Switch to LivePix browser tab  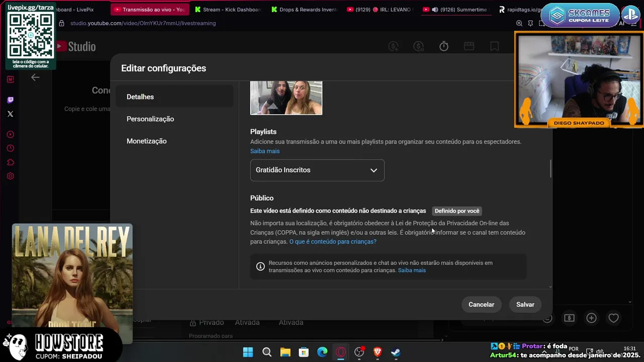click(74, 10)
